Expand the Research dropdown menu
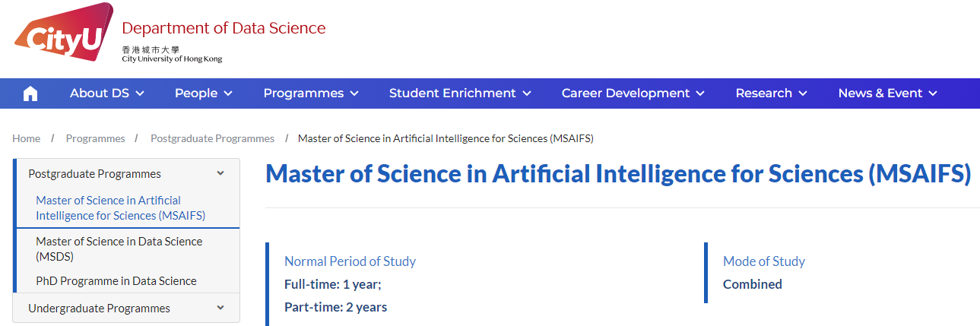This screenshot has height=326, width=980. tap(771, 93)
